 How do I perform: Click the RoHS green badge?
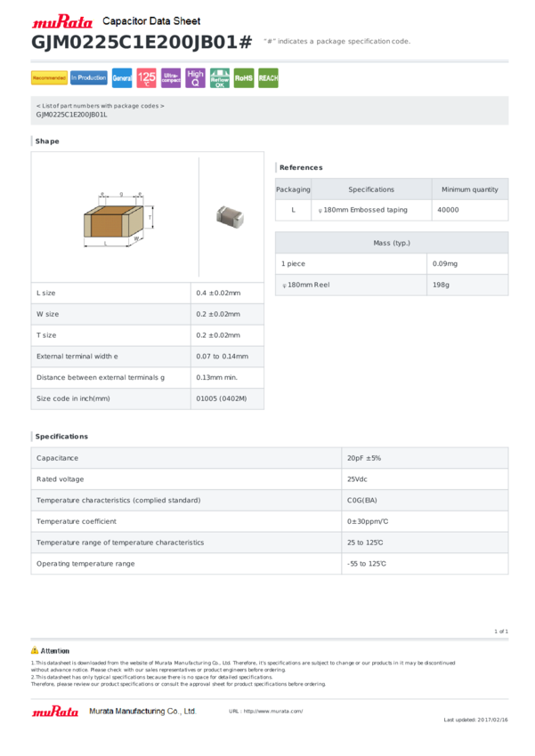pyautogui.click(x=244, y=77)
